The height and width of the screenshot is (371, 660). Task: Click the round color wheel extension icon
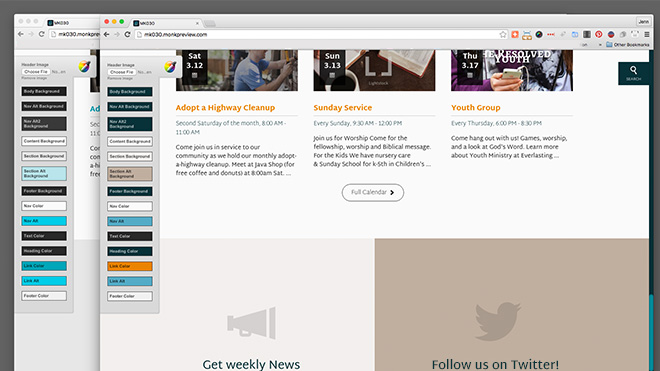[539, 35]
